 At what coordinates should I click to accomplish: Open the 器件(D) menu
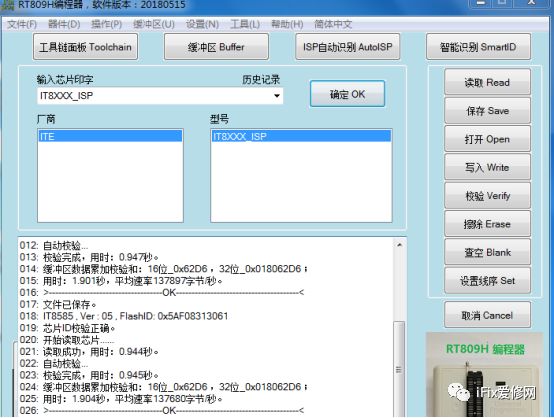click(x=64, y=24)
